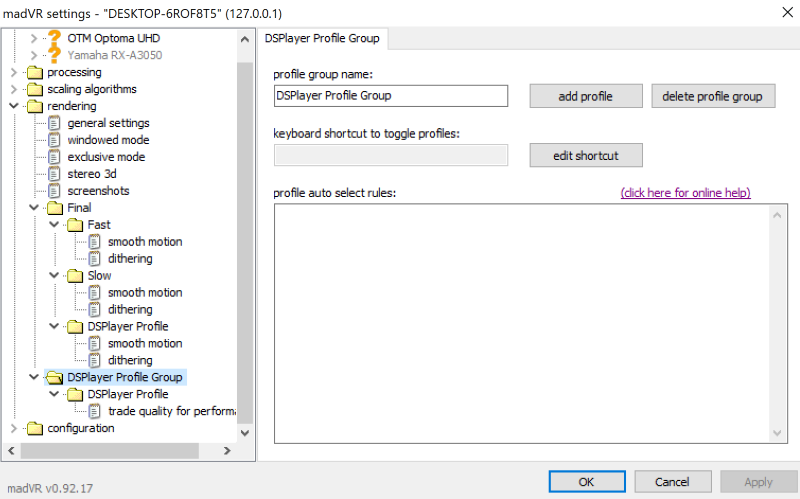This screenshot has height=499, width=800.
Task: Collapse the Fast profile
Action: [54, 224]
